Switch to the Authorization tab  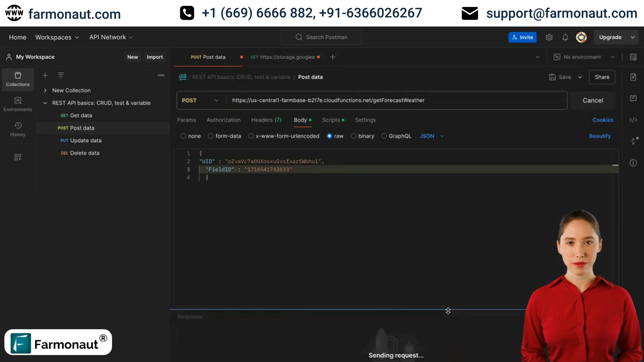pyautogui.click(x=223, y=120)
